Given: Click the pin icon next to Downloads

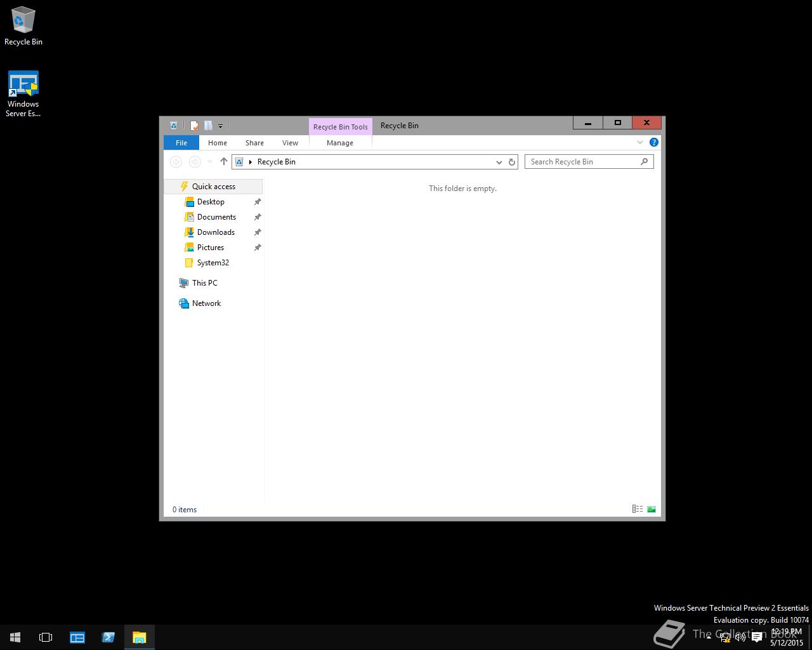Looking at the screenshot, I should click(x=258, y=232).
